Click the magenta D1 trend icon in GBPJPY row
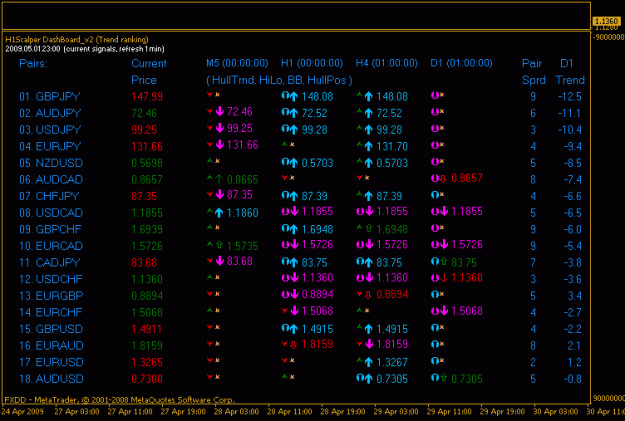The height and width of the screenshot is (421, 625). point(434,95)
